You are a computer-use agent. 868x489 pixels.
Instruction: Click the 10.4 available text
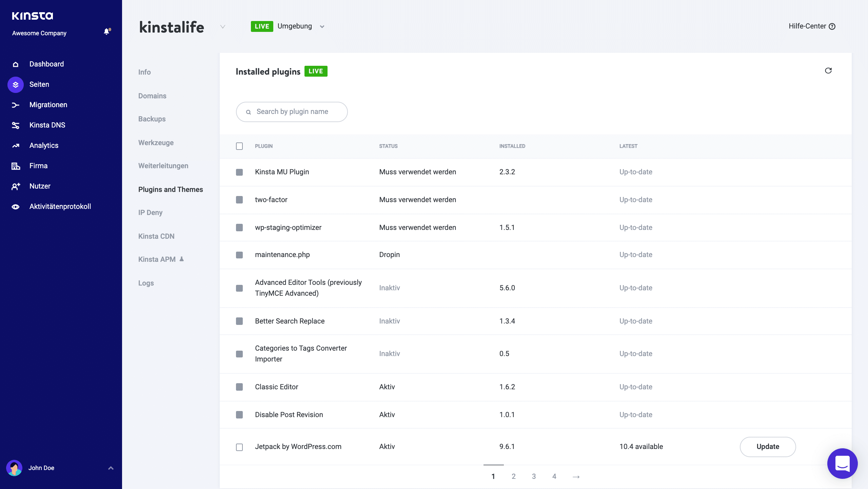[641, 447]
